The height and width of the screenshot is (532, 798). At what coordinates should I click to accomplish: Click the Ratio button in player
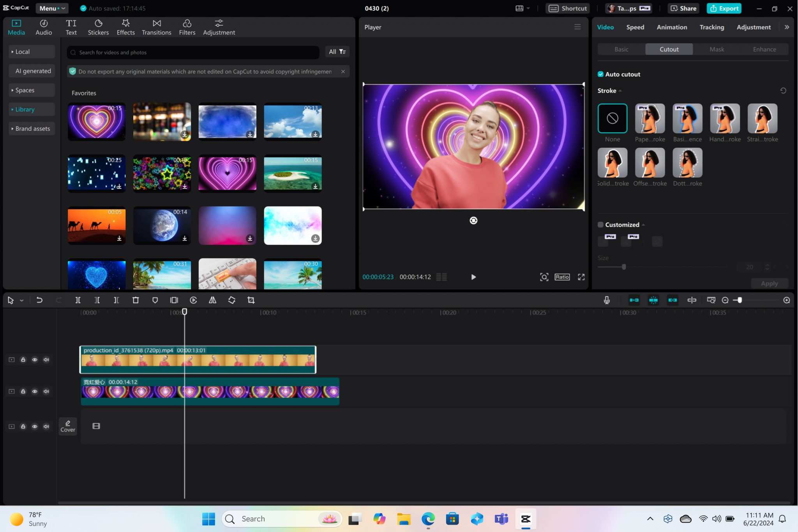[562, 277]
